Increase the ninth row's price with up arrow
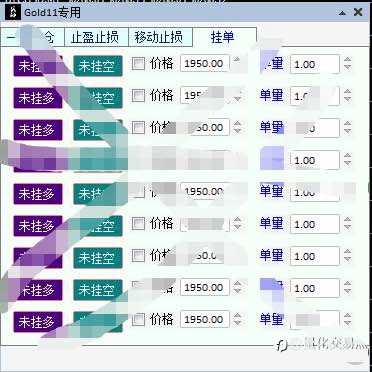 click(237, 316)
